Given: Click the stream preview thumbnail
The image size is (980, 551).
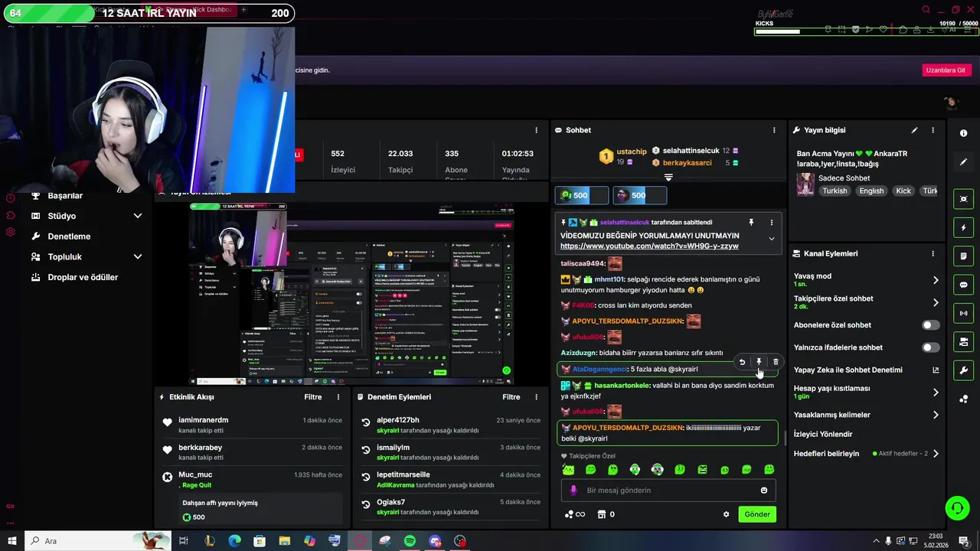Looking at the screenshot, I should tap(351, 294).
